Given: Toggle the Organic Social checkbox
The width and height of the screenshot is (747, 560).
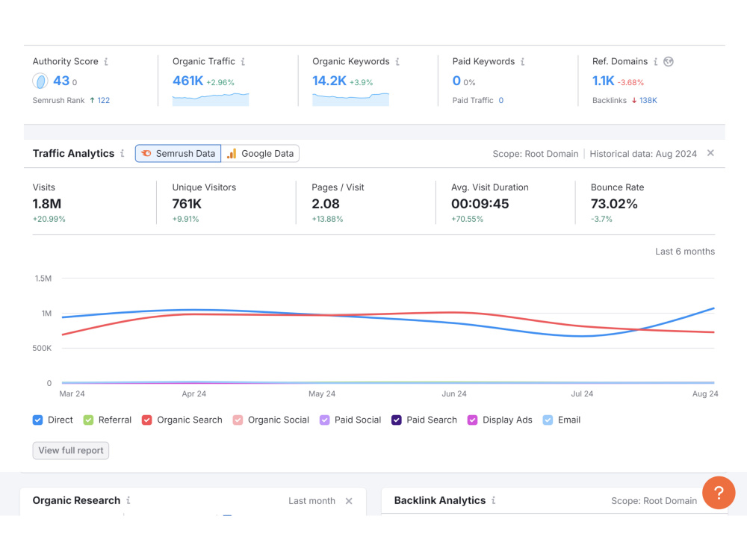Looking at the screenshot, I should pyautogui.click(x=238, y=420).
